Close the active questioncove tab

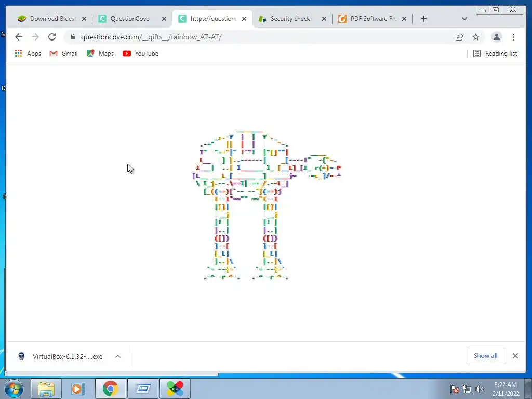244,19
